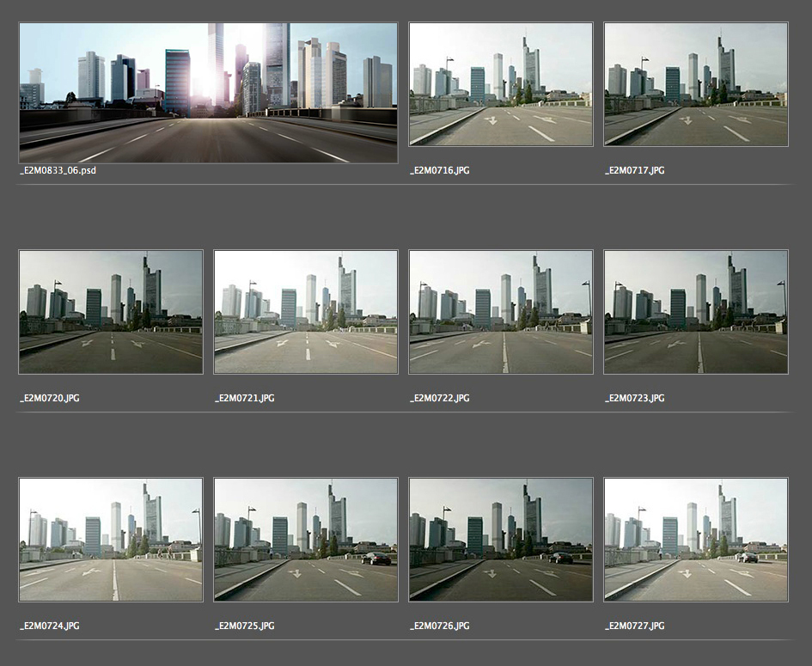Image resolution: width=812 pixels, height=666 pixels.
Task: Click the _E2M0727.JPG image thumbnail
Action: click(696, 540)
